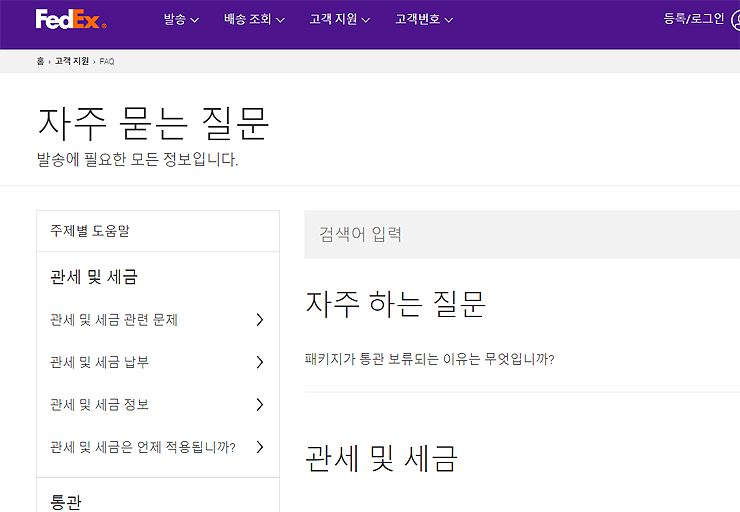Open 관세 및 세금 납부 topic

(99, 362)
